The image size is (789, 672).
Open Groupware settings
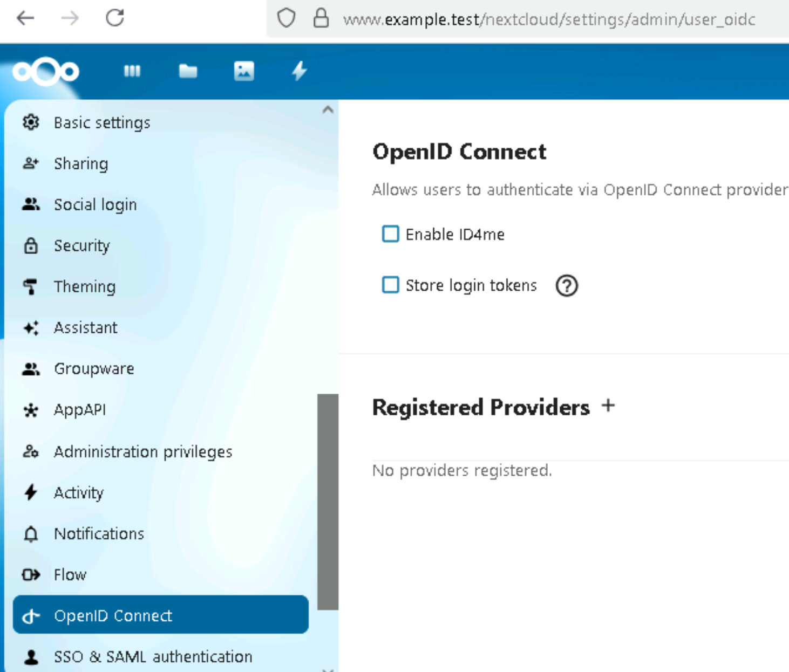(160, 368)
